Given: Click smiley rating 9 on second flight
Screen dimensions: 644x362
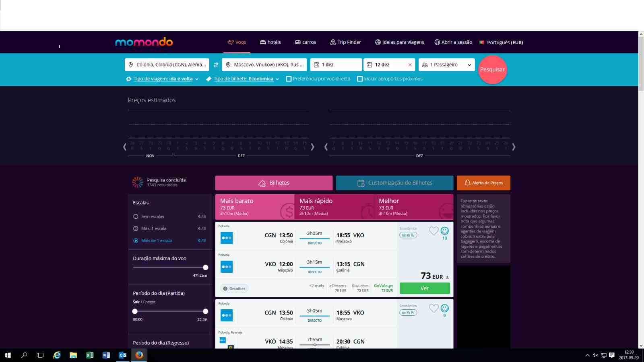Looking at the screenshot, I should 444,308.
